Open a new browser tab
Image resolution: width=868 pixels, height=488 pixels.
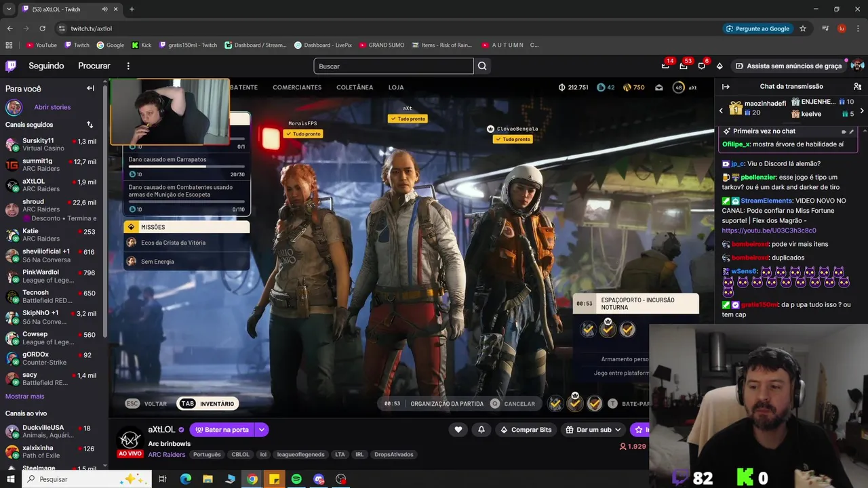132,9
